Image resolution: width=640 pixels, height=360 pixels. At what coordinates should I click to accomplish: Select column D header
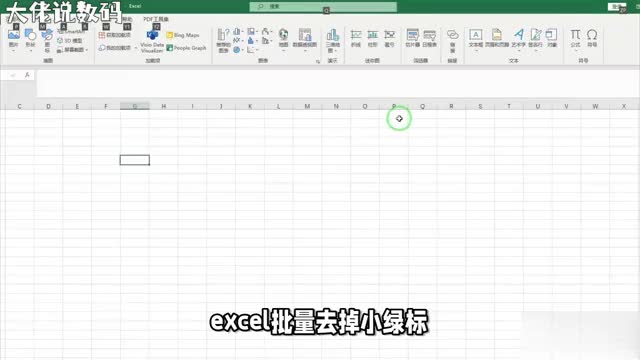point(48,106)
